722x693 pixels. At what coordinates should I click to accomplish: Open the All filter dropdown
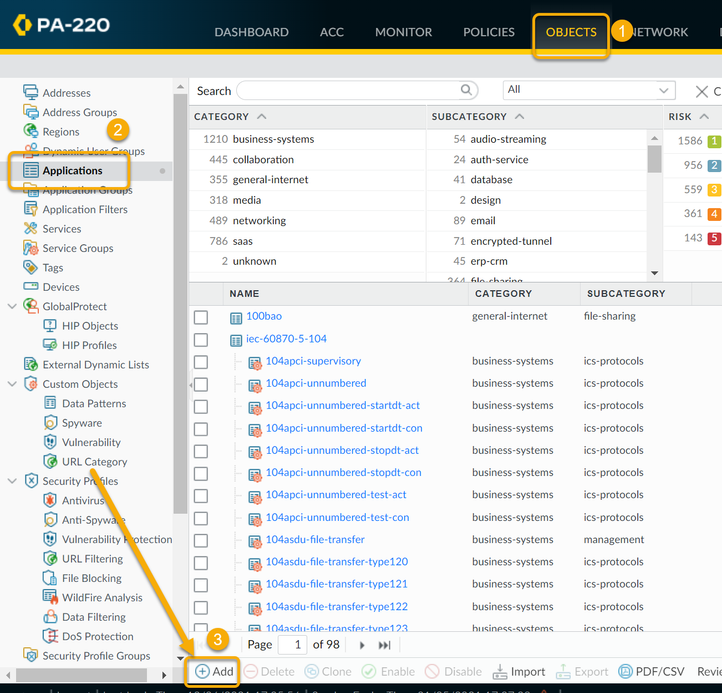pos(588,90)
